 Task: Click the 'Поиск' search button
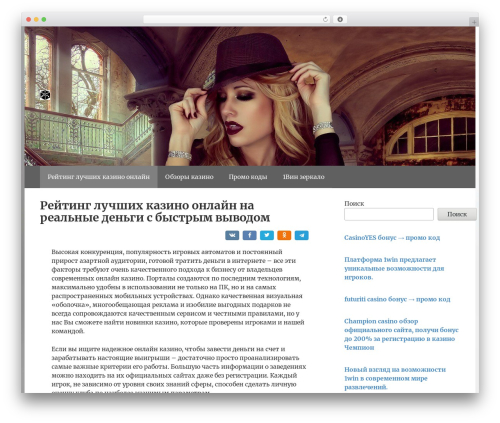(457, 214)
